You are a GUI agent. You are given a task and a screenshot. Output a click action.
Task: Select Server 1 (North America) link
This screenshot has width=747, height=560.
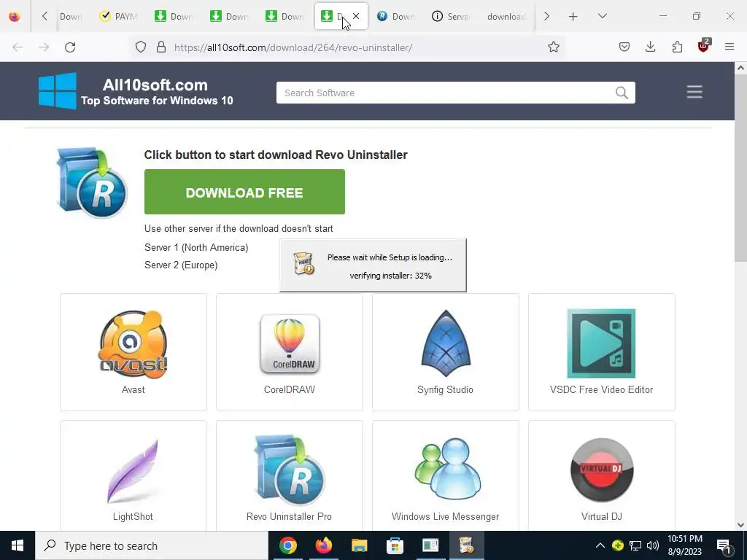click(x=196, y=248)
